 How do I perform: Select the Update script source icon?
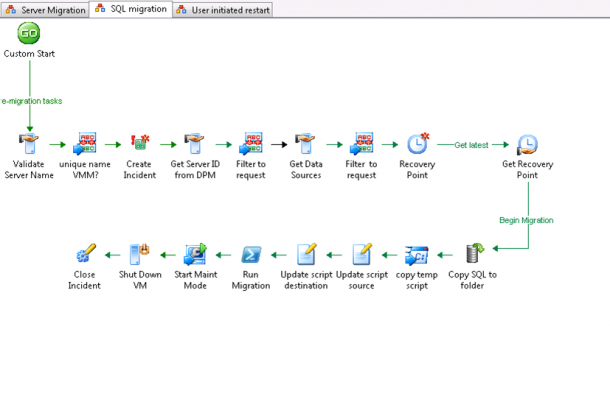click(x=362, y=254)
